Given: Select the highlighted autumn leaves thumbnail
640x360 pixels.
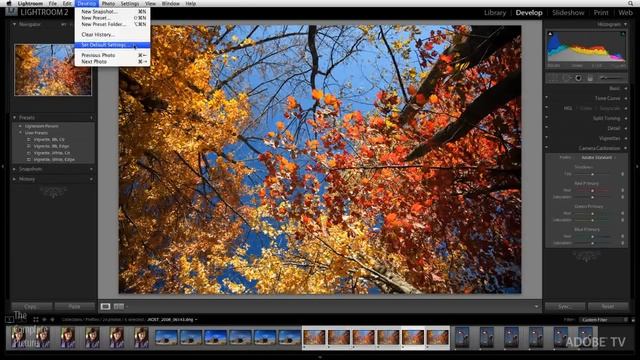Looking at the screenshot, I should (413, 338).
